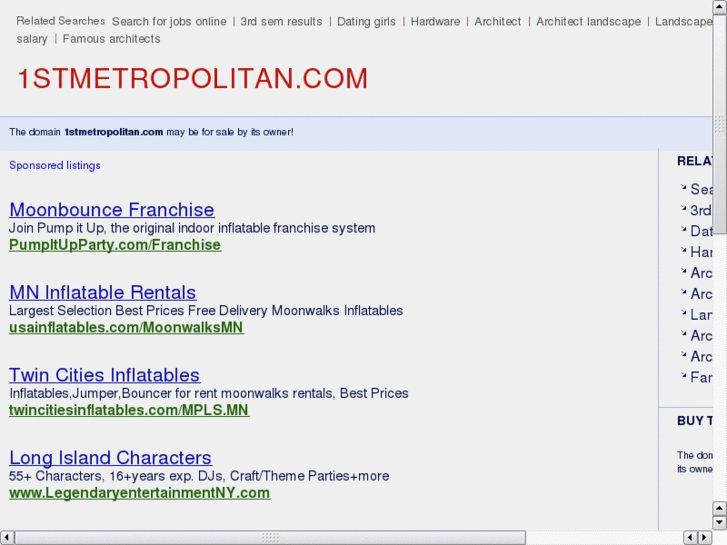
Task: Open sidebar 'Har' related search item
Action: (701, 251)
